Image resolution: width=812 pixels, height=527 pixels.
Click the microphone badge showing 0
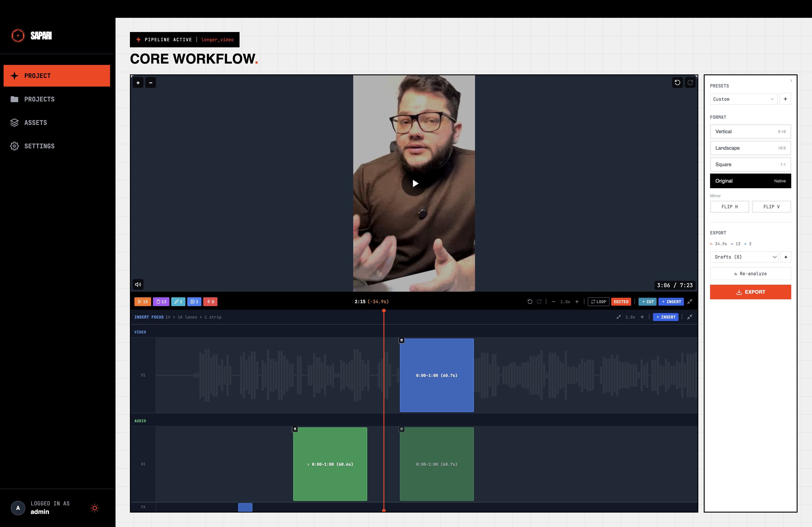pyautogui.click(x=210, y=301)
